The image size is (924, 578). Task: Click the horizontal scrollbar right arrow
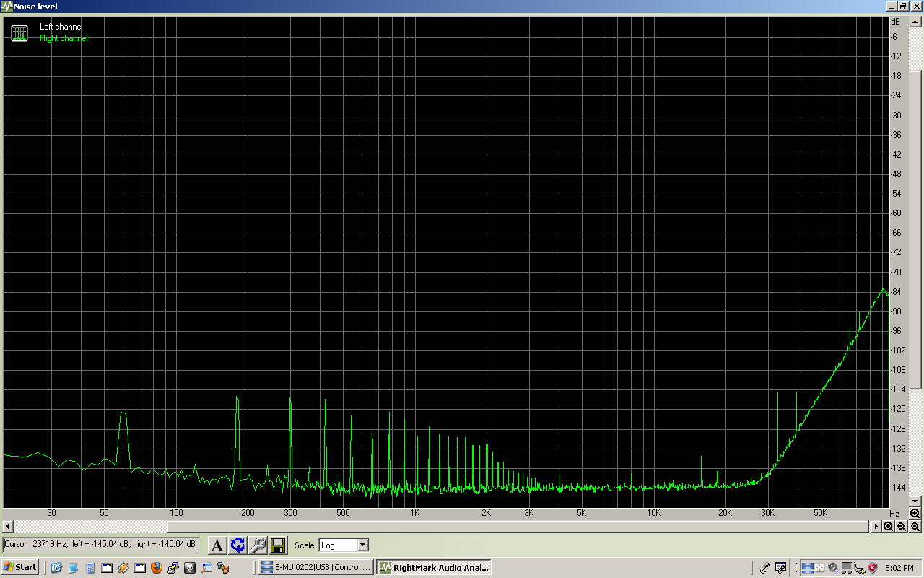click(876, 527)
